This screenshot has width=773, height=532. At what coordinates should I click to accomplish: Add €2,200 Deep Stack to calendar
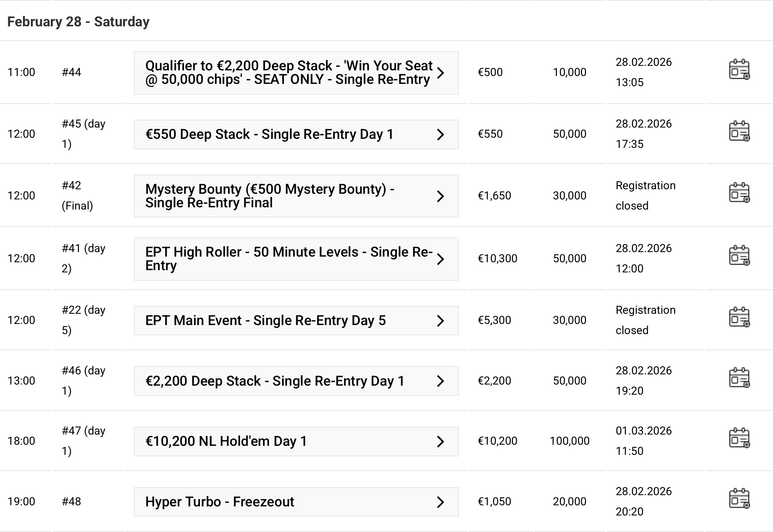[739, 378]
